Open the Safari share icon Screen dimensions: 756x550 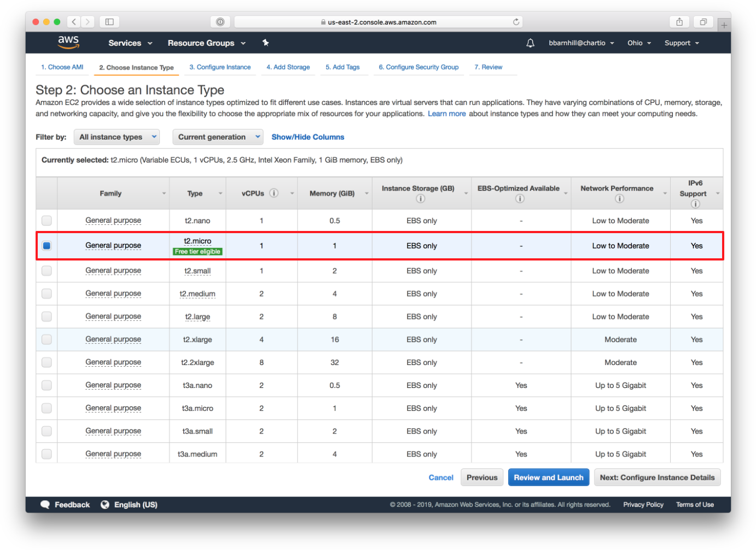point(679,22)
